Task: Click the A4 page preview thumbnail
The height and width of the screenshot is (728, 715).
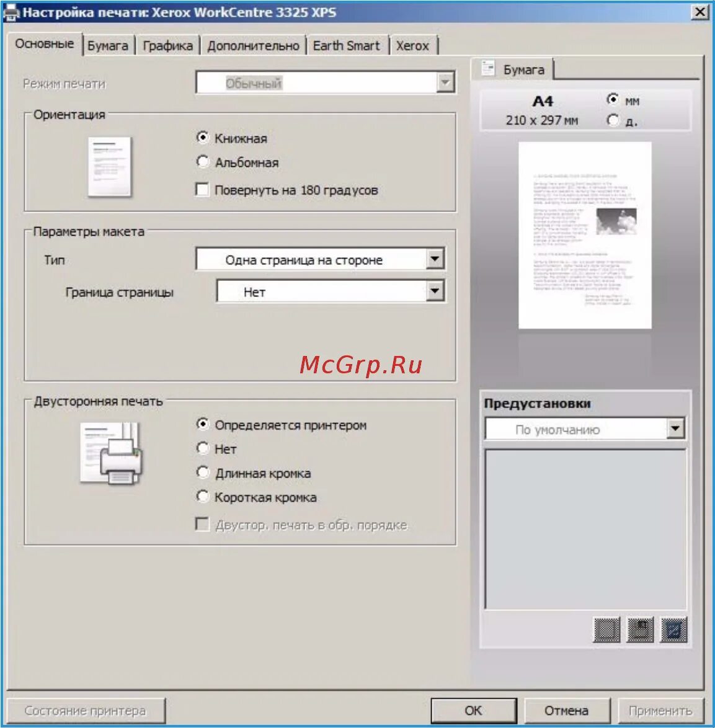Action: point(585,236)
